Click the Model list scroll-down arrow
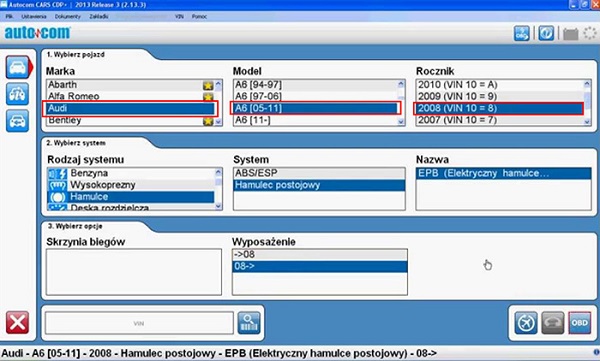The width and height of the screenshot is (600, 361). tap(401, 122)
